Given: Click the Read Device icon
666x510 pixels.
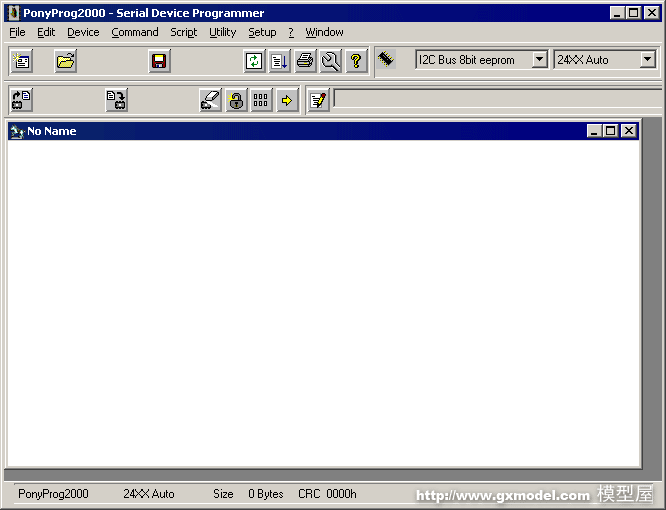Looking at the screenshot, I should pyautogui.click(x=21, y=100).
